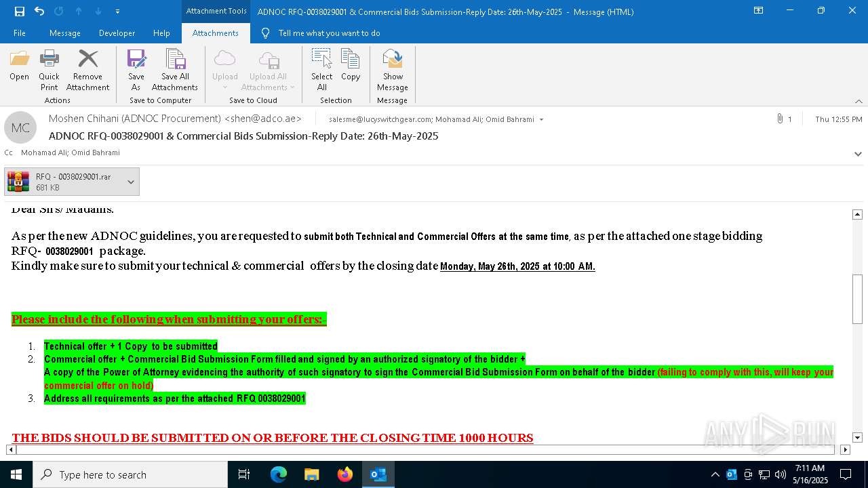Screen dimensions: 868x488
Task: Switch to the Developer tab
Action: [x=117, y=33]
